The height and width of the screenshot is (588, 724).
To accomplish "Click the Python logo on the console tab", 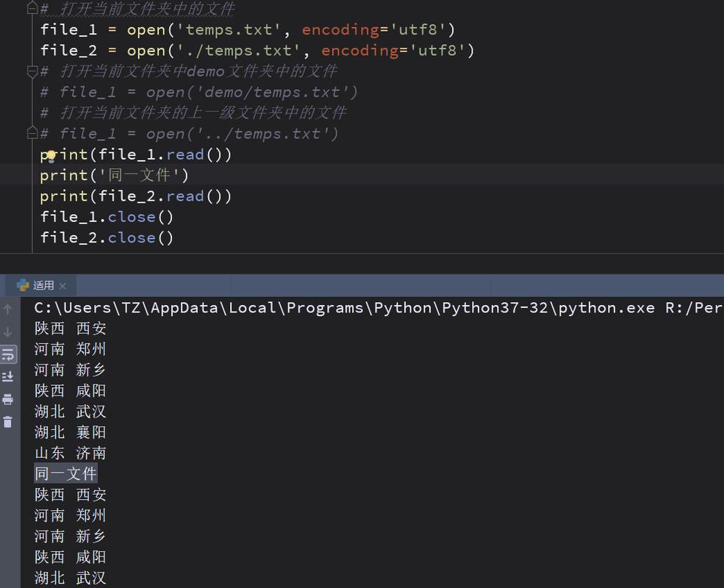I will [x=22, y=284].
